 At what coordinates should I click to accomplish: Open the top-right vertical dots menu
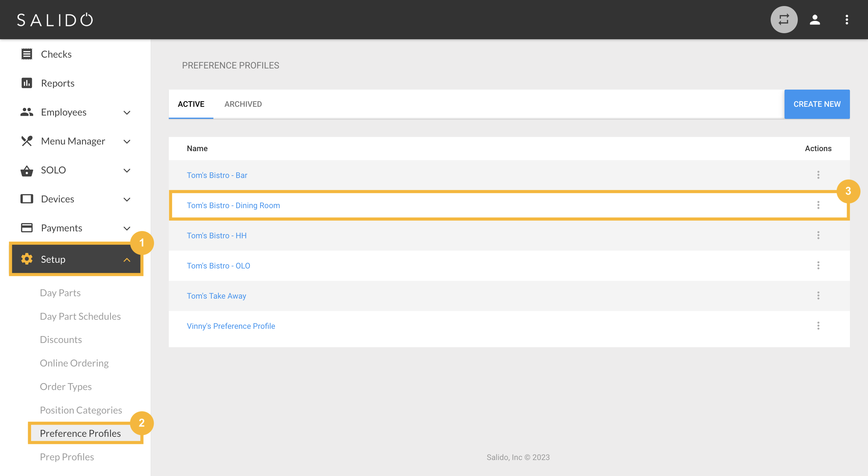[846, 20]
